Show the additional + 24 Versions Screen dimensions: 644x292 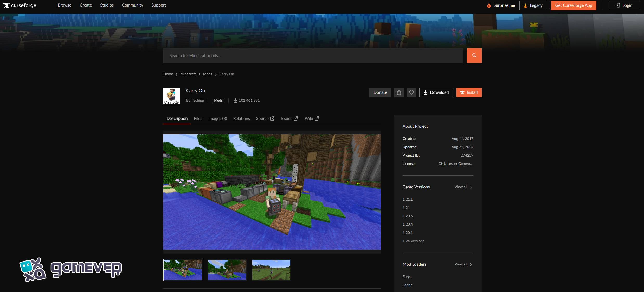pos(413,241)
